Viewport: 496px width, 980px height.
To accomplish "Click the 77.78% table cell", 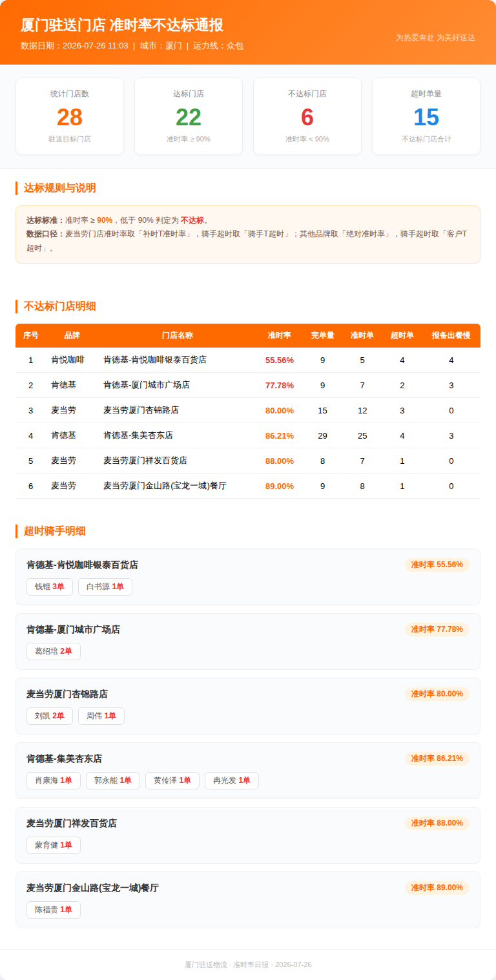I will pyautogui.click(x=280, y=385).
